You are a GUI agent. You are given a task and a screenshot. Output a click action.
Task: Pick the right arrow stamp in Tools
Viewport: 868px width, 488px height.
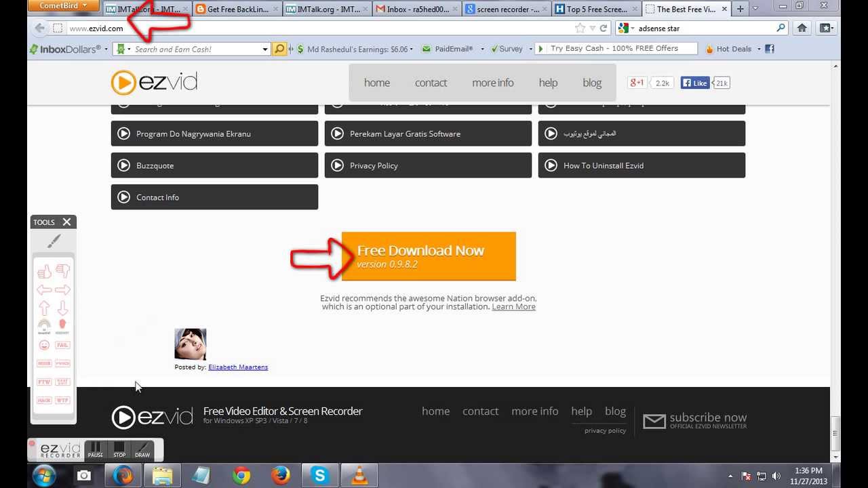pyautogui.click(x=62, y=290)
